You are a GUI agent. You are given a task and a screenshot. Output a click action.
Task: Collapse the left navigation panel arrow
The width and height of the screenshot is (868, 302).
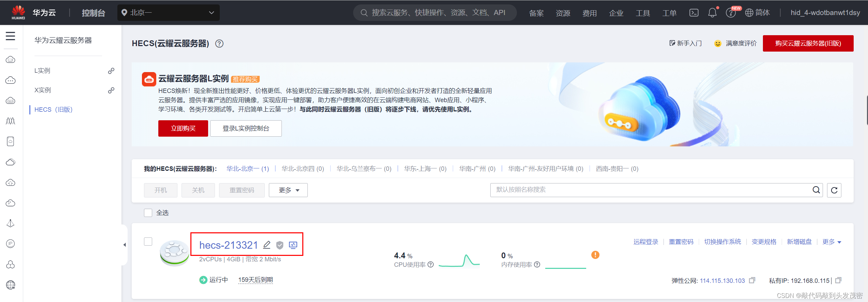pyautogui.click(x=125, y=245)
